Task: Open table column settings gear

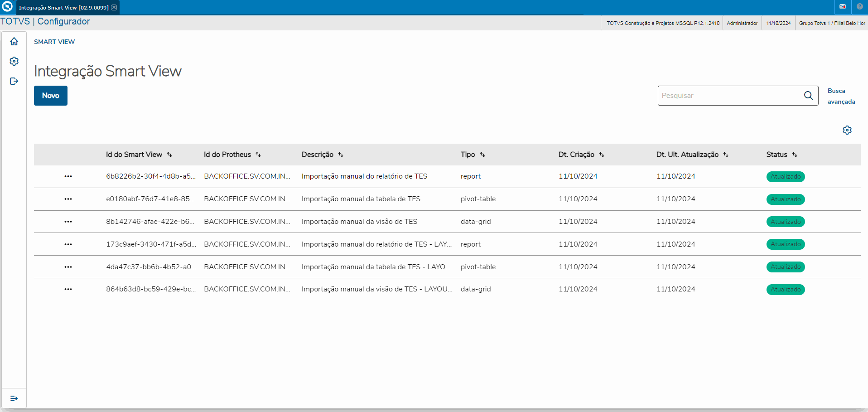Action: click(x=847, y=130)
